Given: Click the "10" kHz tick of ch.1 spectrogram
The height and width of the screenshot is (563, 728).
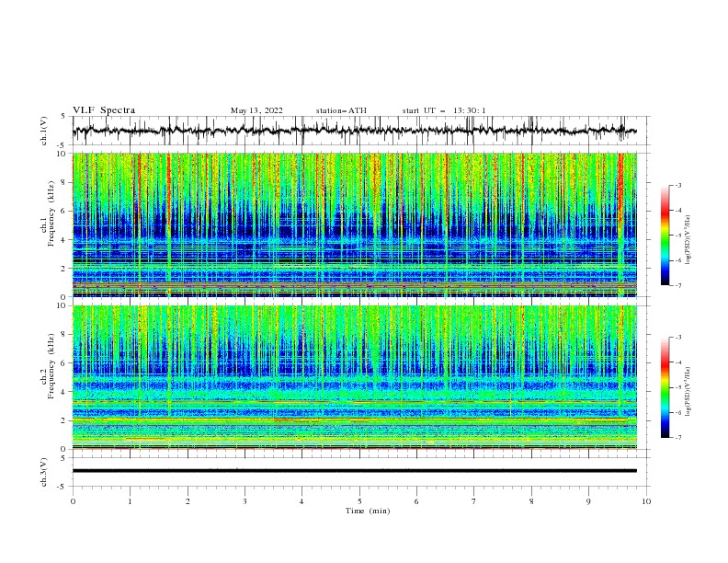Looking at the screenshot, I should [63, 154].
